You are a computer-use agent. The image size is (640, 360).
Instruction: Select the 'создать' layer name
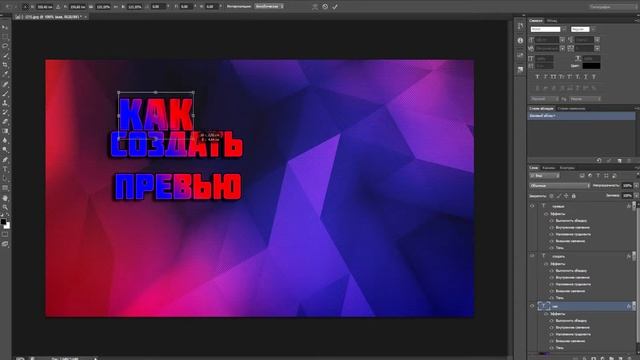coord(558,256)
